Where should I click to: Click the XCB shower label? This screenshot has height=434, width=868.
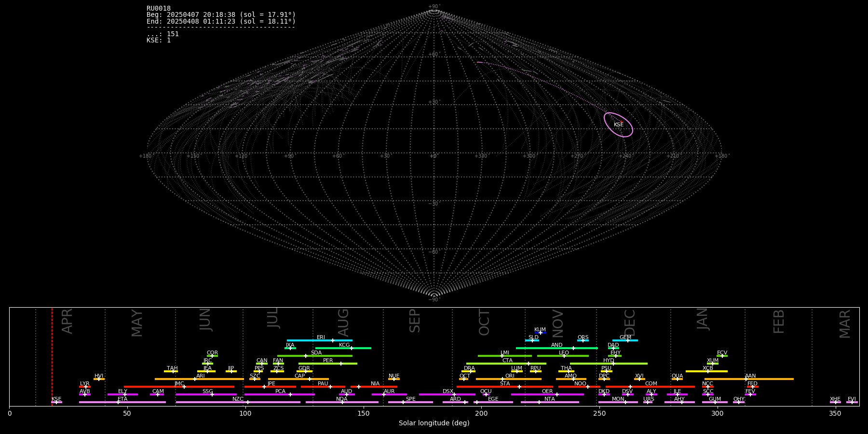[x=708, y=368]
